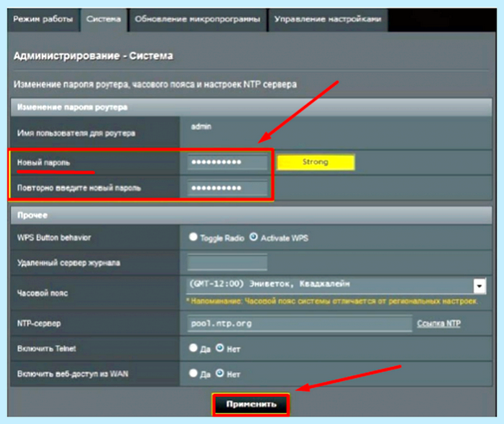This screenshot has height=424, width=504.
Task: Open the Часовой пояс combo box
Action: pyautogui.click(x=336, y=285)
